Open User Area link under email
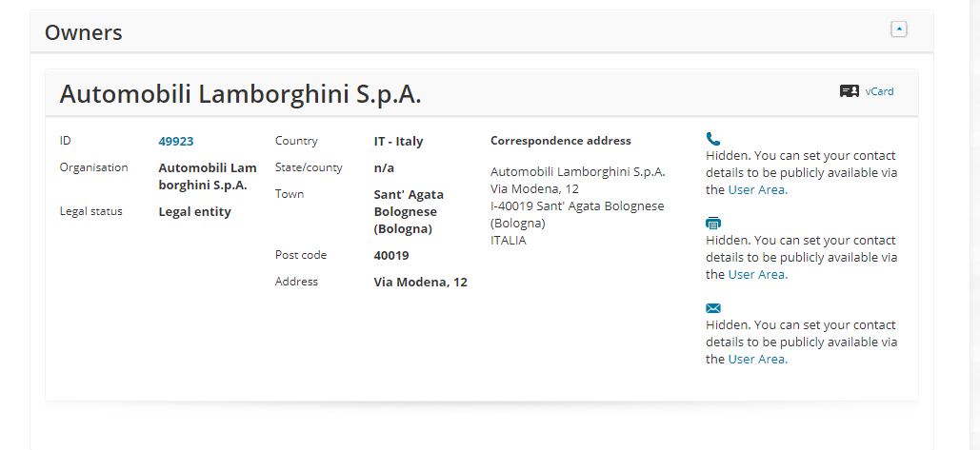 757,360
